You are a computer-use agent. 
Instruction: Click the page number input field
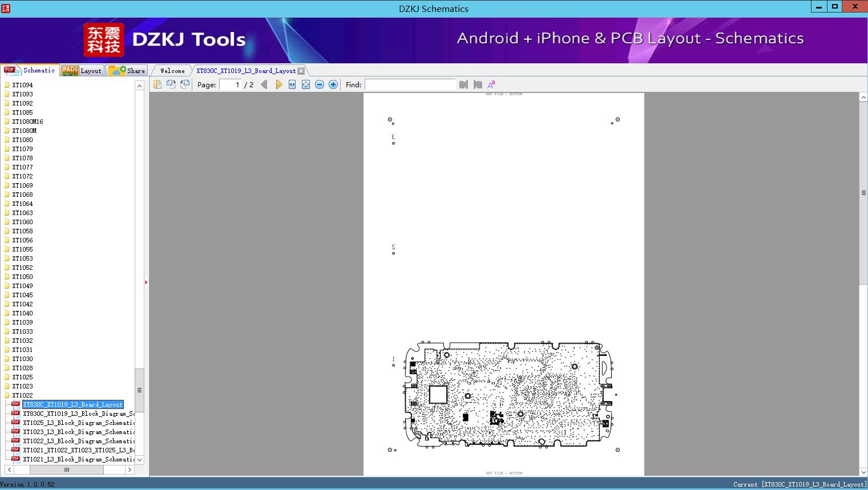[x=231, y=84]
